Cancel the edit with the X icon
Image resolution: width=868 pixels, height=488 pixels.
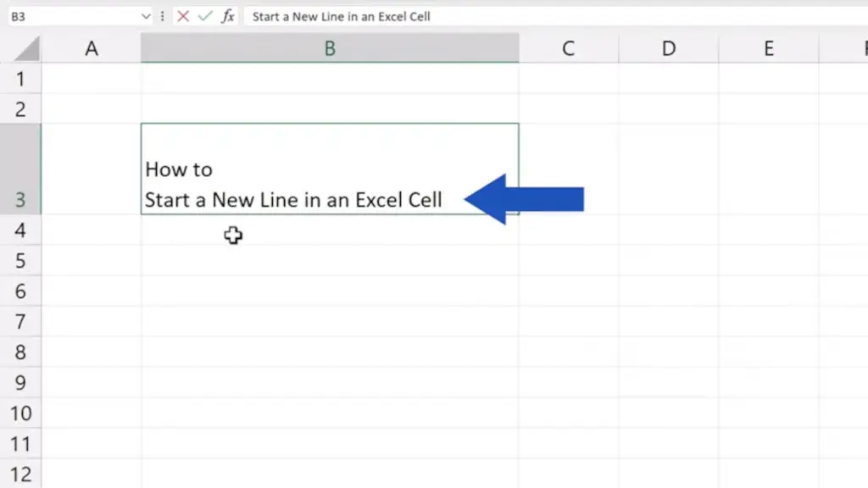pos(183,16)
